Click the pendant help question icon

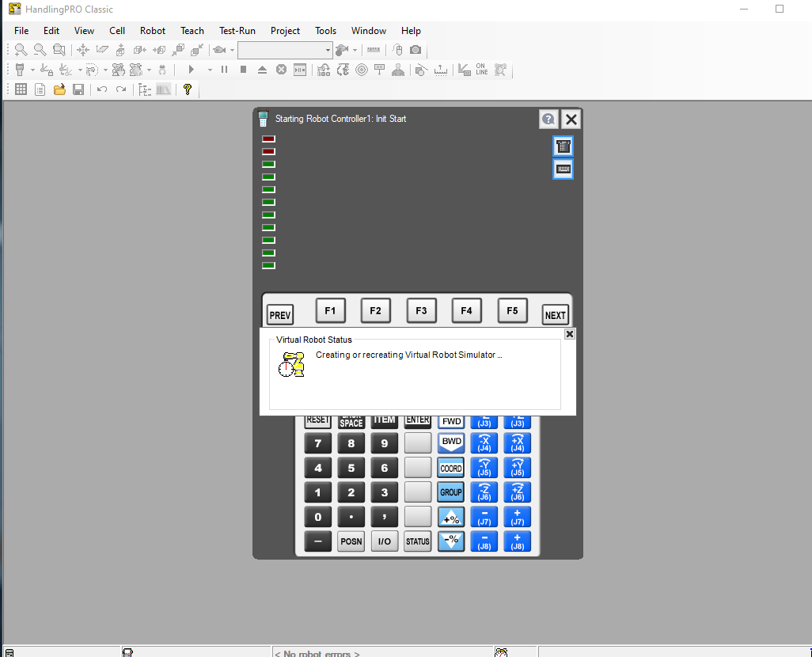[x=548, y=120]
